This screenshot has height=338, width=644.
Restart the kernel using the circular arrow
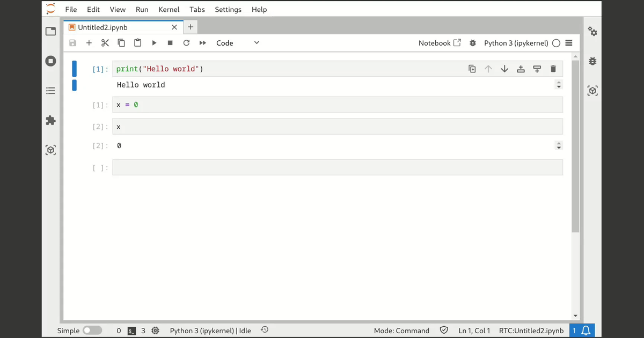tap(186, 43)
